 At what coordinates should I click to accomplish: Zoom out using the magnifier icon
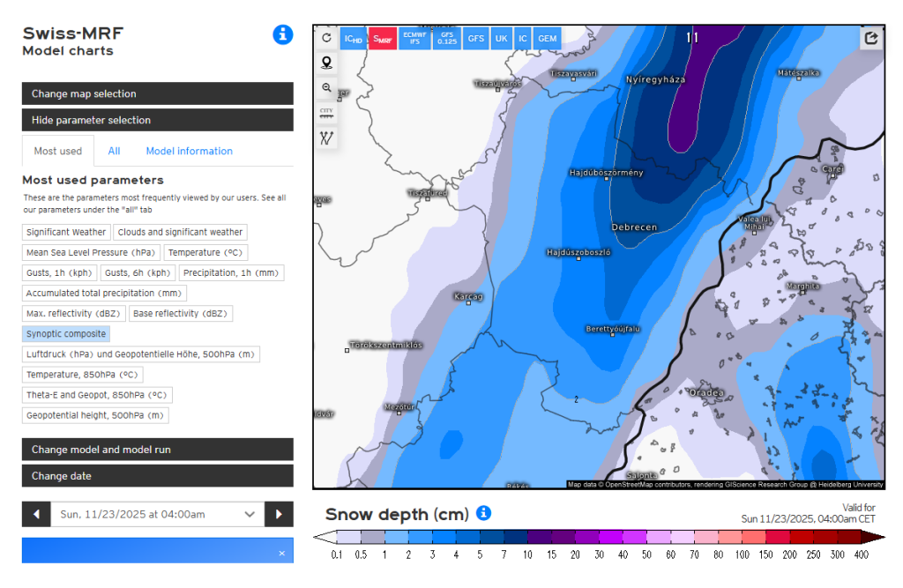coord(326,87)
